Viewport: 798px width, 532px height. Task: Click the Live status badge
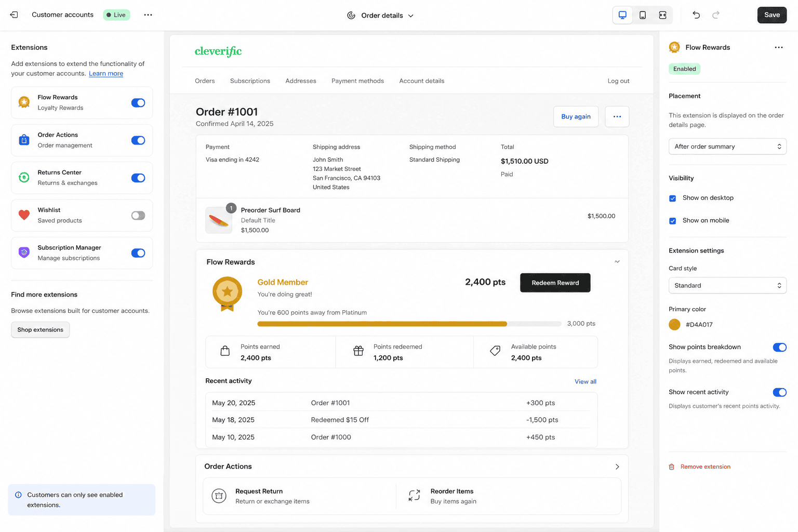116,15
